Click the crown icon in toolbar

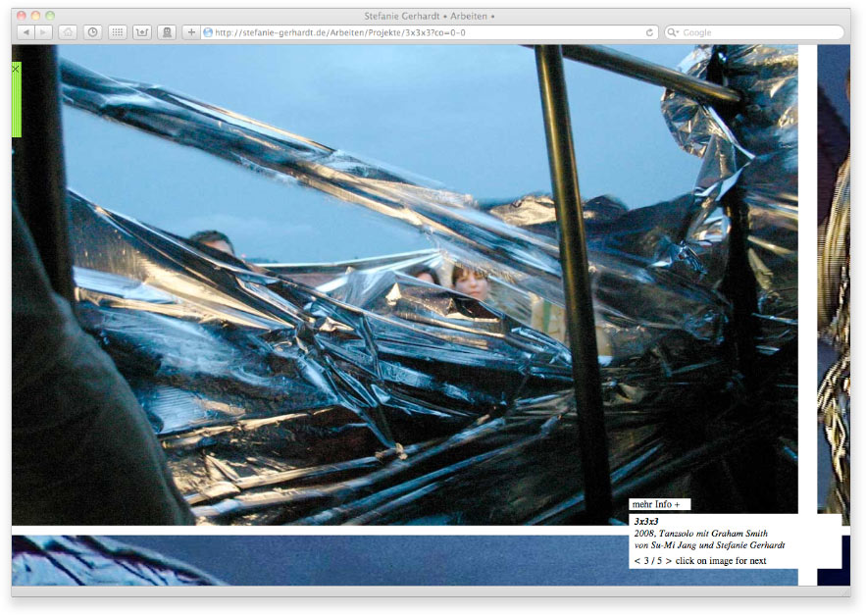[x=142, y=32]
